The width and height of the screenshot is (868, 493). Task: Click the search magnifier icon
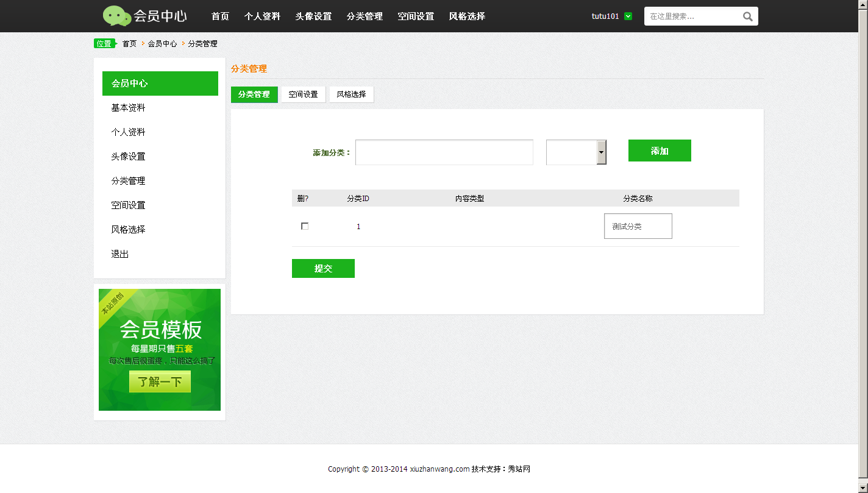pos(747,16)
